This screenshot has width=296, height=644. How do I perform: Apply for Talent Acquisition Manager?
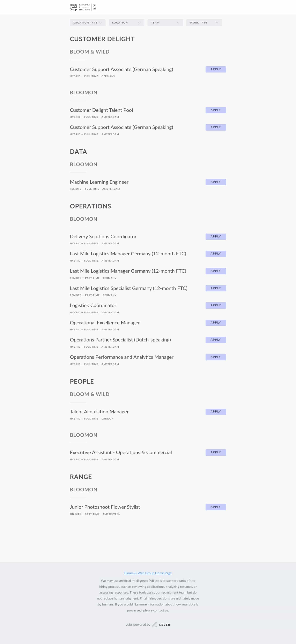(x=215, y=411)
